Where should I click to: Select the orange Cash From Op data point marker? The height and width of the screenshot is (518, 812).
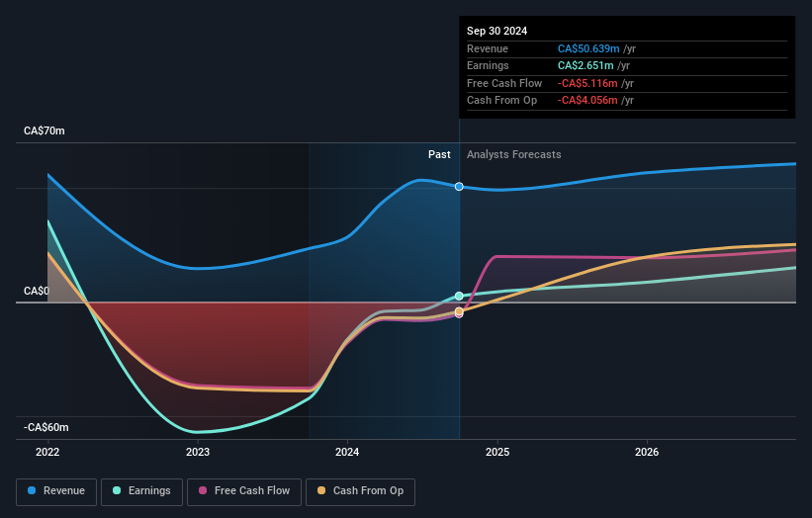[x=459, y=311]
